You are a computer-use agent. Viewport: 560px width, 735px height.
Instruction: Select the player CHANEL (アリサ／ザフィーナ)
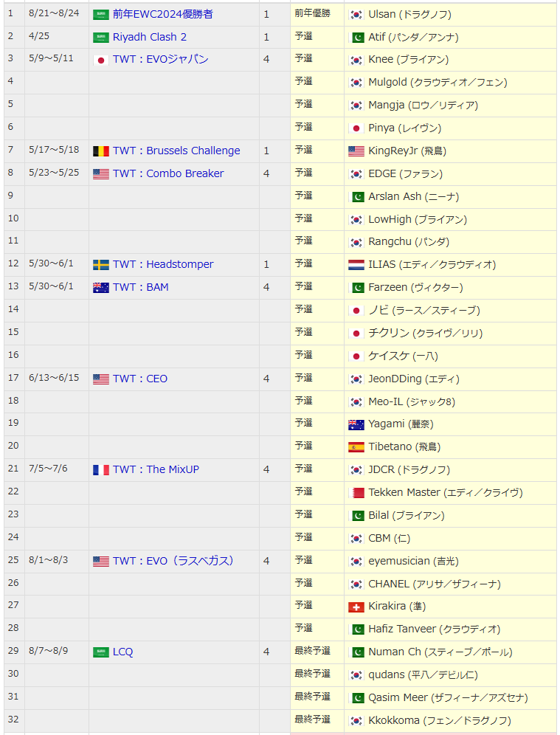tap(435, 584)
